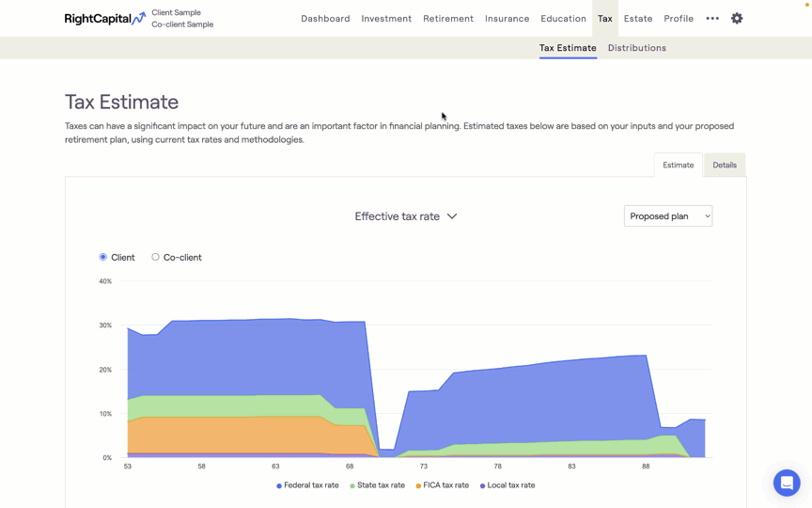812x508 pixels.
Task: Click the three-dot more menu icon
Action: click(x=712, y=18)
